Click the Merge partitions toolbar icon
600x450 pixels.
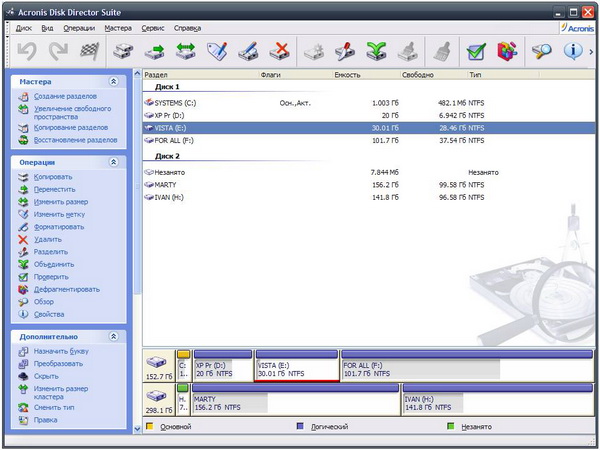pyautogui.click(x=376, y=51)
